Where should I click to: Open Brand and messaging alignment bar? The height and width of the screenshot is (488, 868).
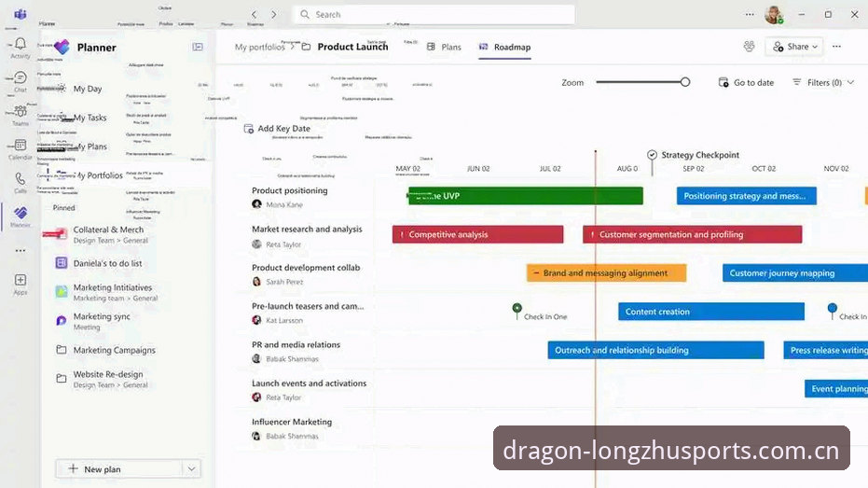[x=606, y=273]
